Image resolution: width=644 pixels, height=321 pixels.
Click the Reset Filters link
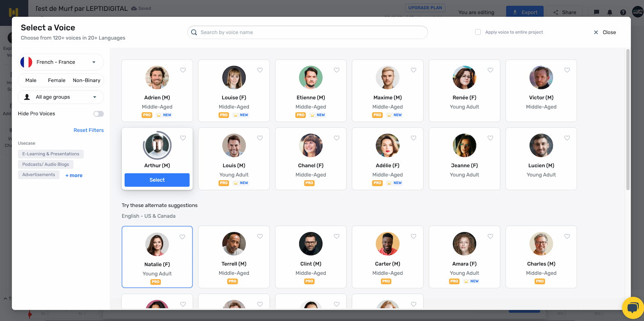pyautogui.click(x=89, y=130)
